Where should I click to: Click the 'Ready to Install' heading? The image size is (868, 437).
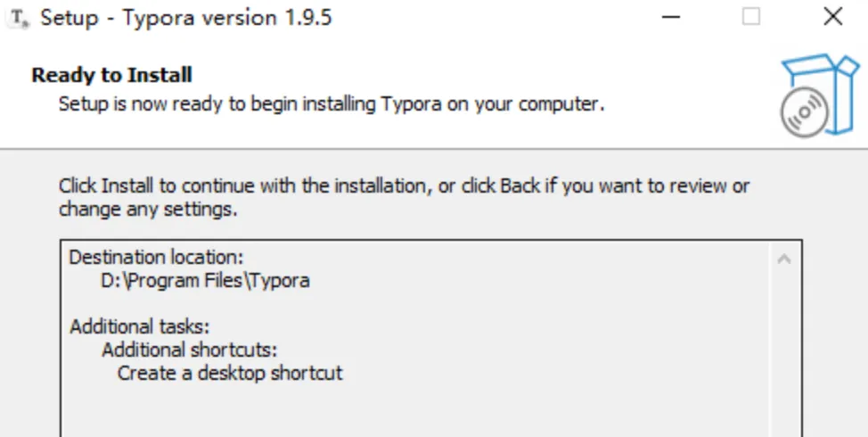tap(111, 75)
